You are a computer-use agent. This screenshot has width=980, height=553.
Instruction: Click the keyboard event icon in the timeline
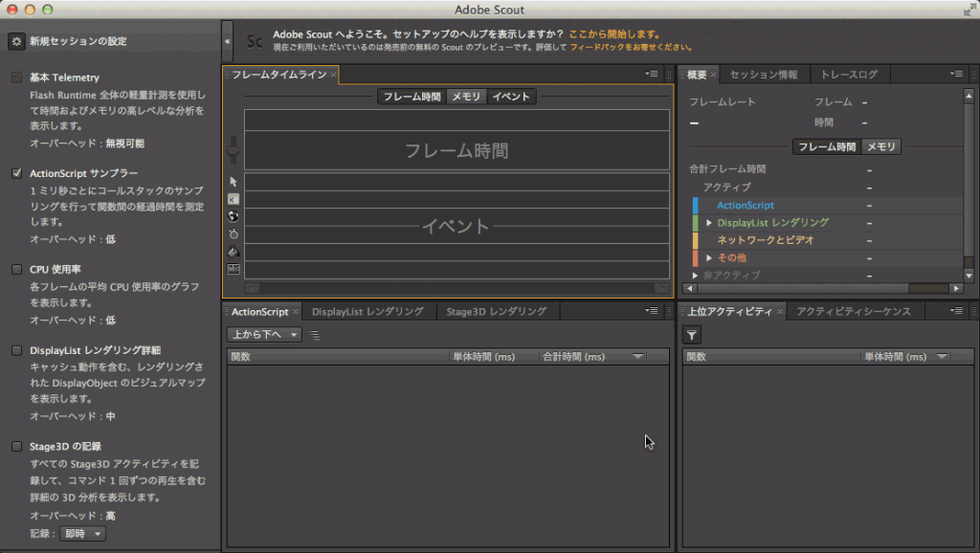pyautogui.click(x=234, y=199)
